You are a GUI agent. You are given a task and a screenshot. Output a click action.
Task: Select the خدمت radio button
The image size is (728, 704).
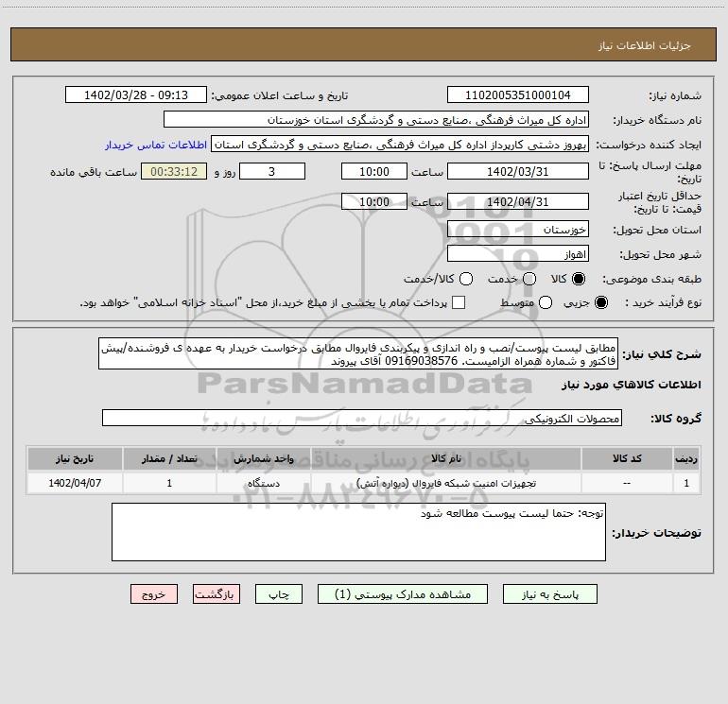[529, 279]
